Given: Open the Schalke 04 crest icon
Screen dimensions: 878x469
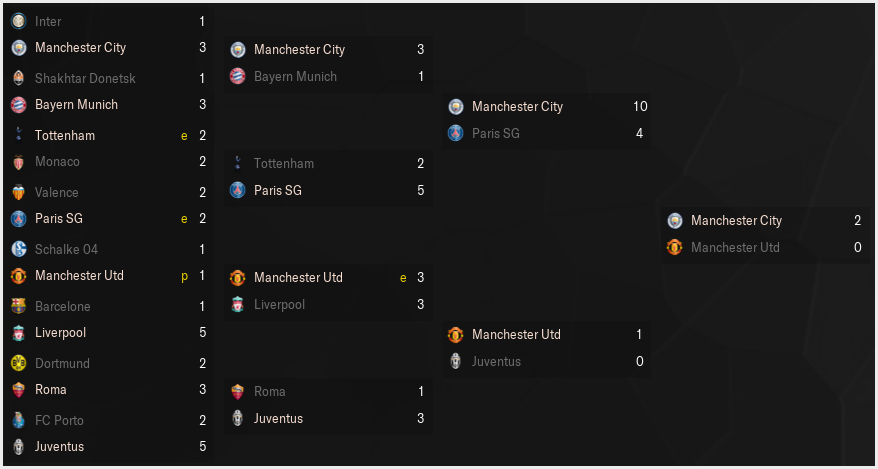Looking at the screenshot, I should coord(18,249).
